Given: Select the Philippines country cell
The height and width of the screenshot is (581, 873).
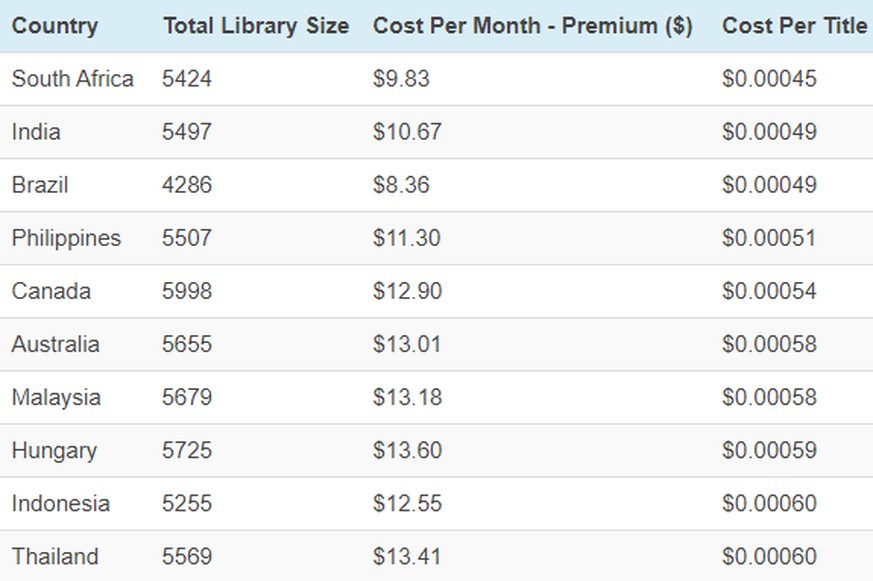Looking at the screenshot, I should pyautogui.click(x=66, y=238).
